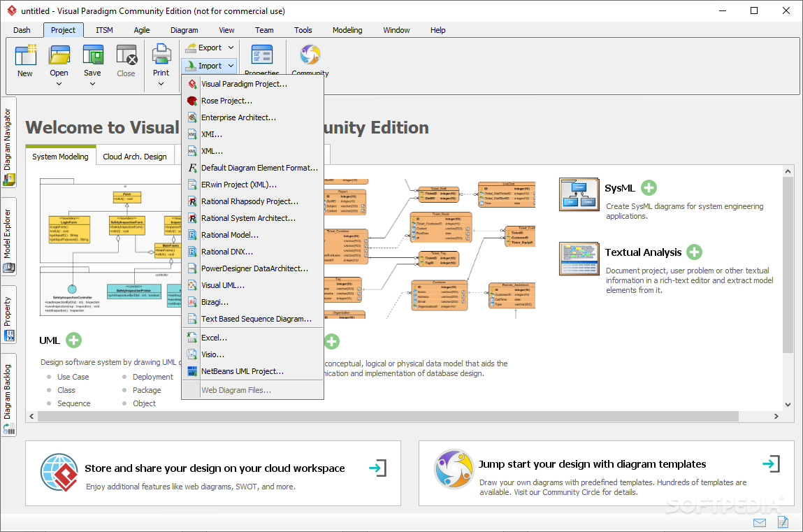Import an Enterprise Architect file
Screen dimensions: 803x532
[x=253, y=117]
